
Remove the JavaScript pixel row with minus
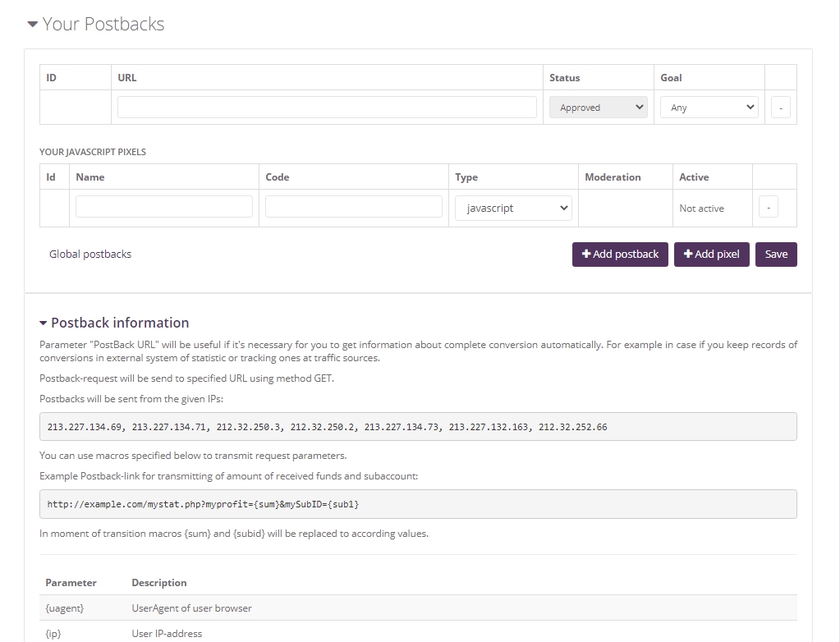(768, 209)
